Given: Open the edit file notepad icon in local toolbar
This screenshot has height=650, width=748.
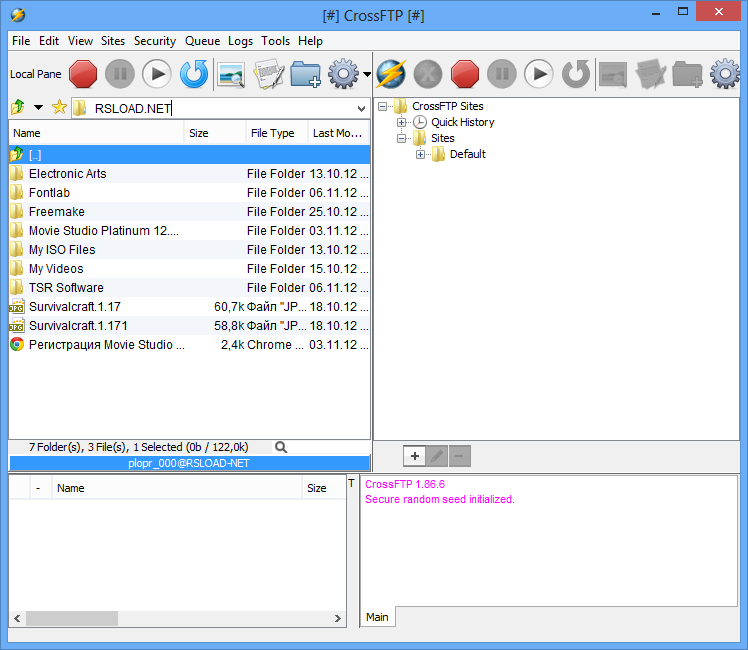Looking at the screenshot, I should [269, 74].
